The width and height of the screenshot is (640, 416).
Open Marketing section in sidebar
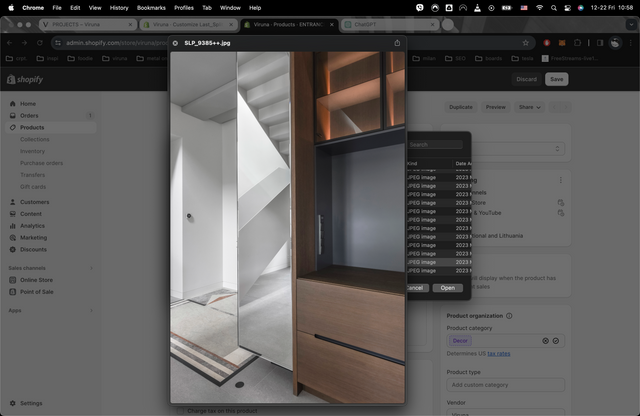pyautogui.click(x=33, y=238)
